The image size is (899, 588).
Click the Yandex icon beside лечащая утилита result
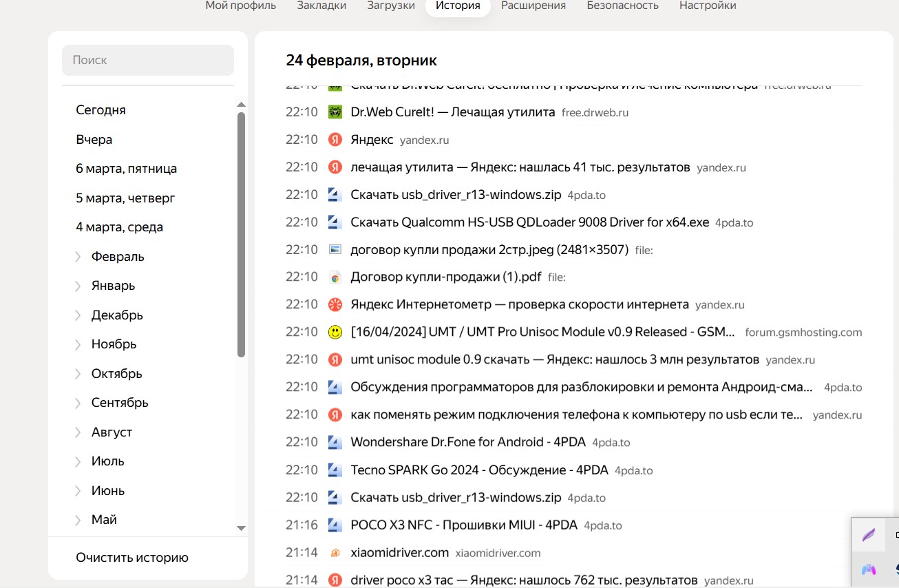335,167
